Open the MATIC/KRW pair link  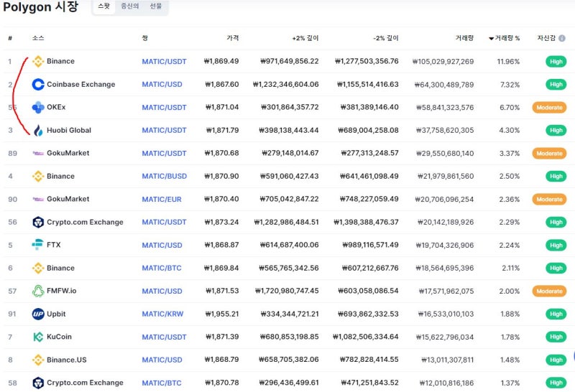pos(162,314)
